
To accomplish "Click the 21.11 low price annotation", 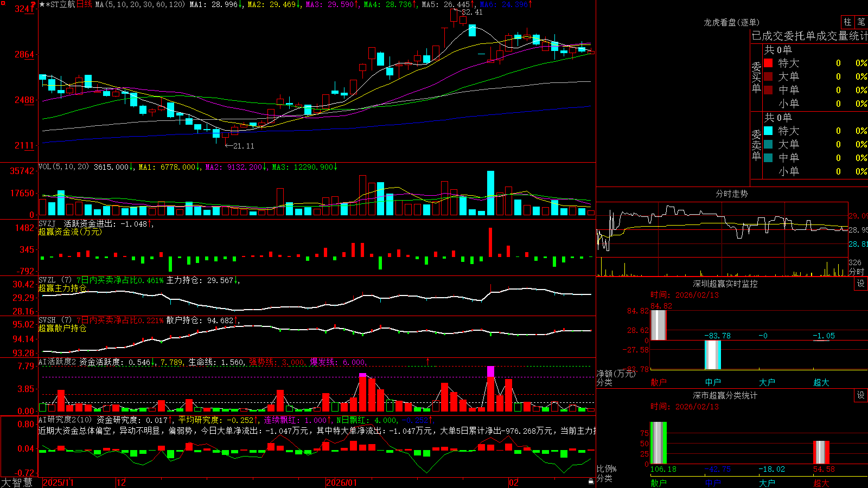I will pyautogui.click(x=243, y=146).
